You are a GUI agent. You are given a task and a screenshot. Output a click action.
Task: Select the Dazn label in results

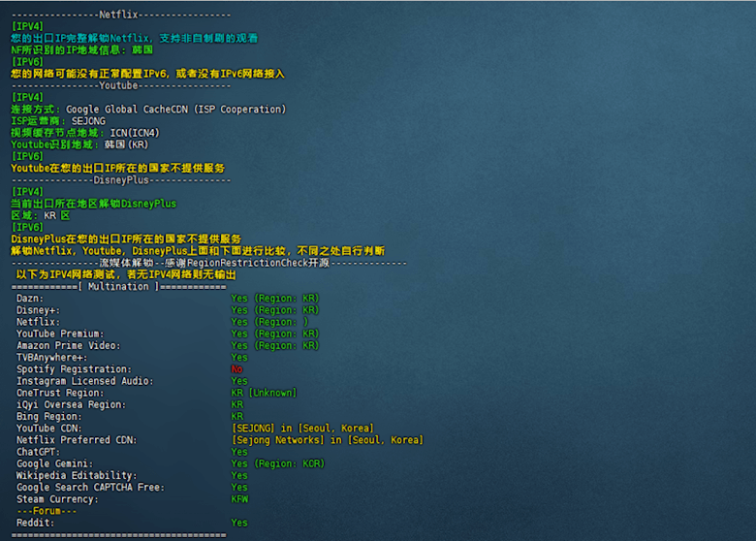click(29, 299)
